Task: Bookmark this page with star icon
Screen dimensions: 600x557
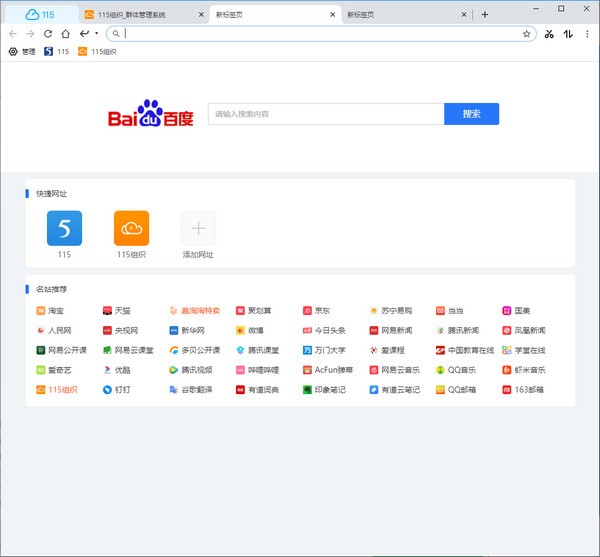Action: pyautogui.click(x=526, y=34)
